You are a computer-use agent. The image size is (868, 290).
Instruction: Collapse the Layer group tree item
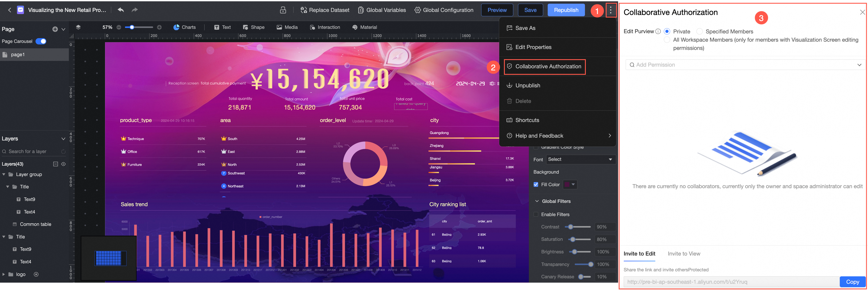tap(4, 174)
